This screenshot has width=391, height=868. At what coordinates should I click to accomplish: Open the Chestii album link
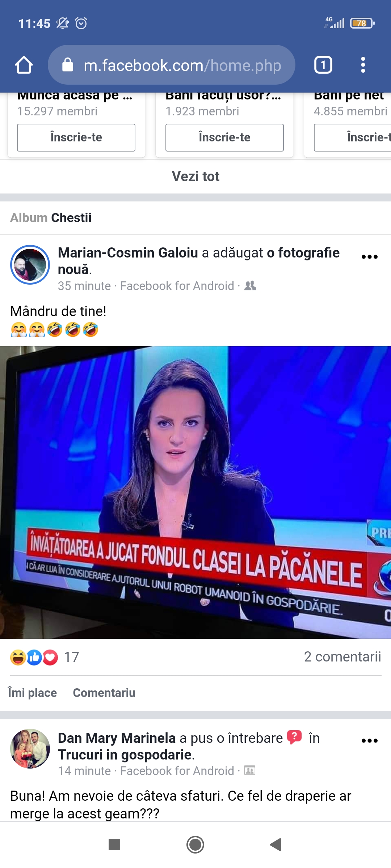click(x=71, y=218)
